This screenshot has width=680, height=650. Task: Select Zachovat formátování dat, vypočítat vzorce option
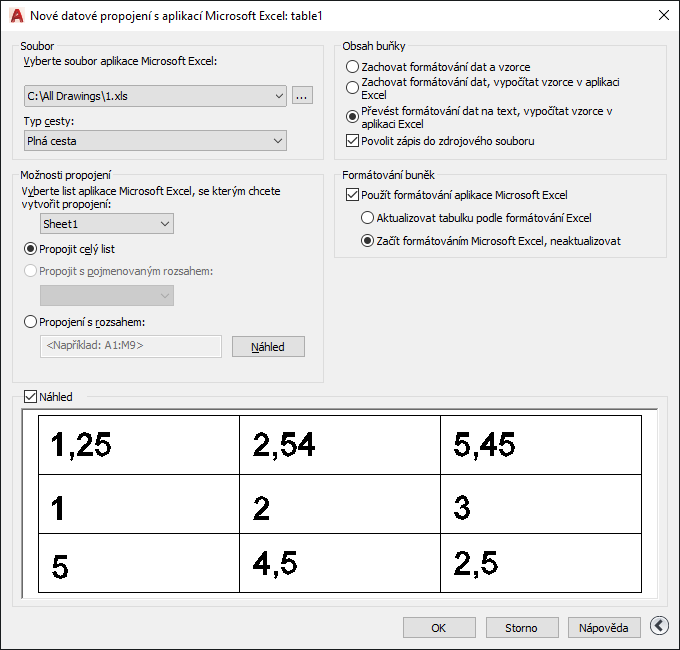[x=352, y=88]
